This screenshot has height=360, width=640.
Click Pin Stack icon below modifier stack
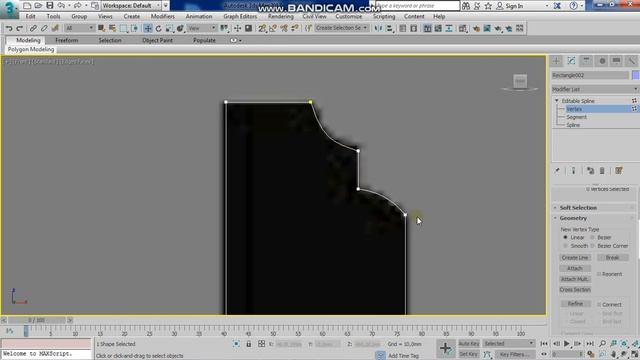coord(557,171)
